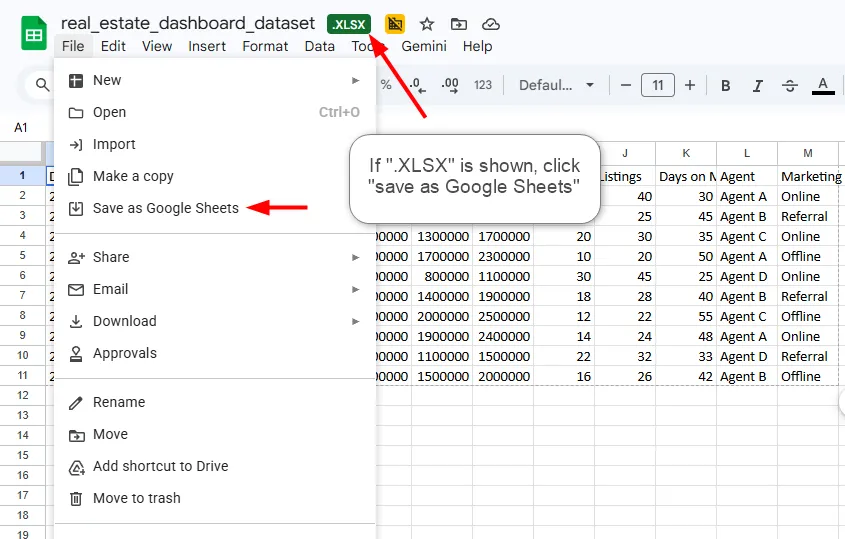Select column L header

[x=747, y=153]
